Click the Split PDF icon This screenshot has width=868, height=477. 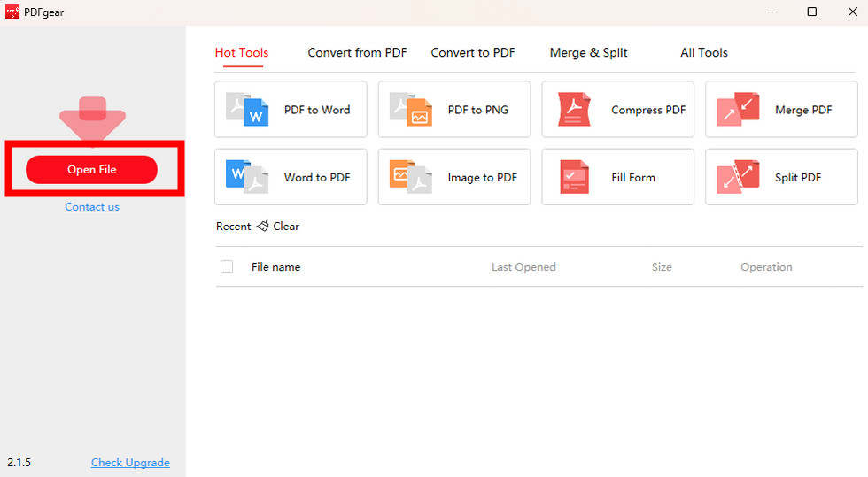(738, 177)
